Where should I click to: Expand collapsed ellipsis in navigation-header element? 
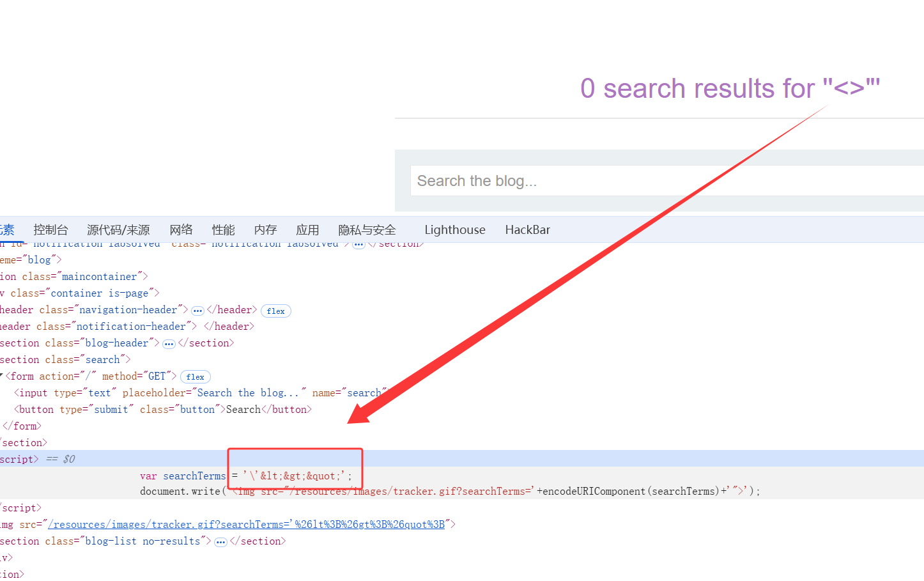pyautogui.click(x=197, y=311)
